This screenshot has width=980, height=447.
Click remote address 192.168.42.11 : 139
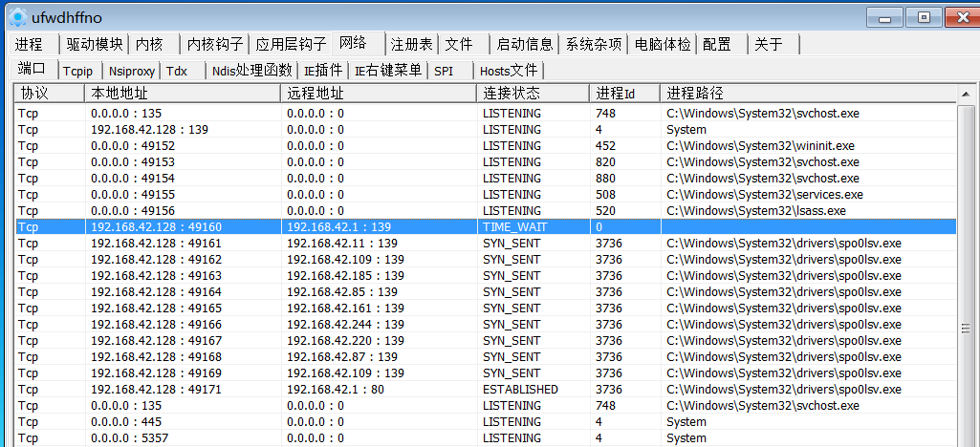point(342,244)
